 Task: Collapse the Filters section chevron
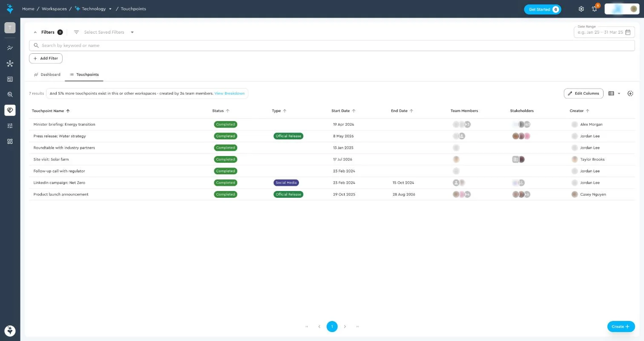click(x=35, y=32)
